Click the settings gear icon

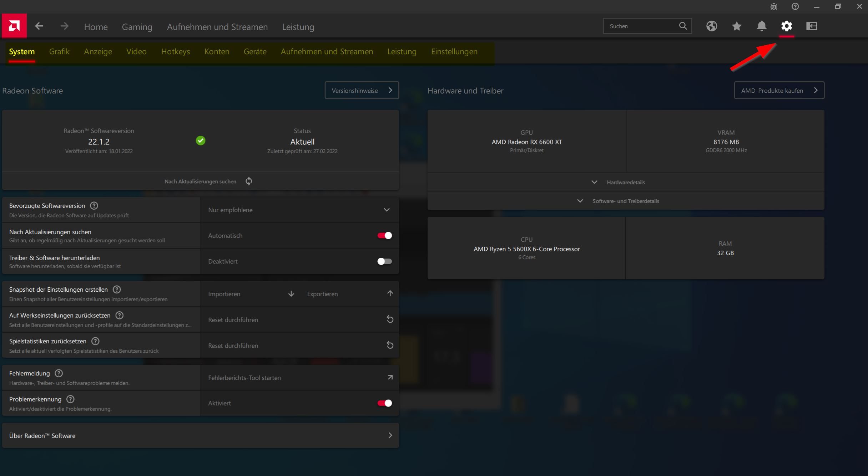[786, 26]
